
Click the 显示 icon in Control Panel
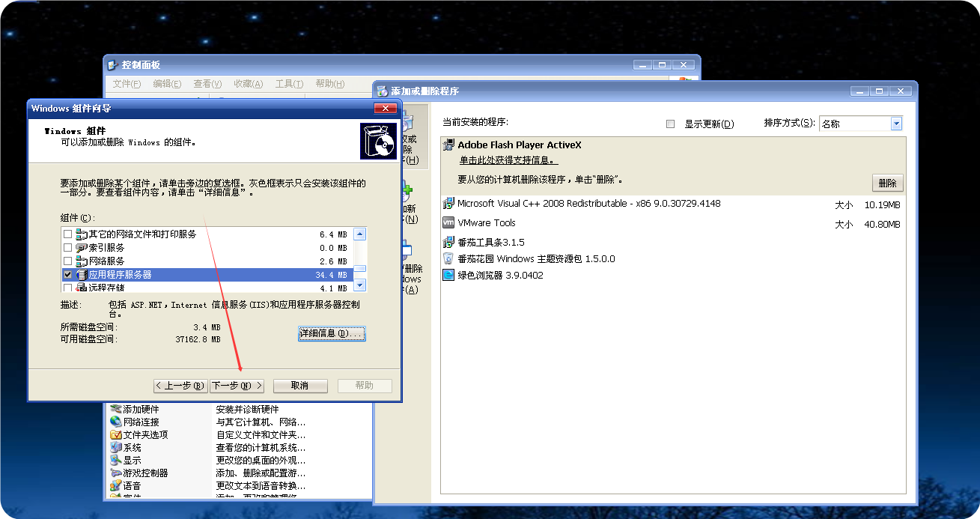point(116,460)
